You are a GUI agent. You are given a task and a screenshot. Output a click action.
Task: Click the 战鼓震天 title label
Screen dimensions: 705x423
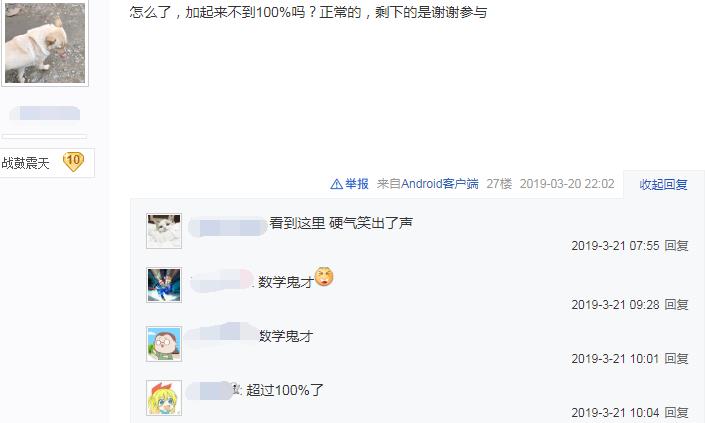coord(25,163)
